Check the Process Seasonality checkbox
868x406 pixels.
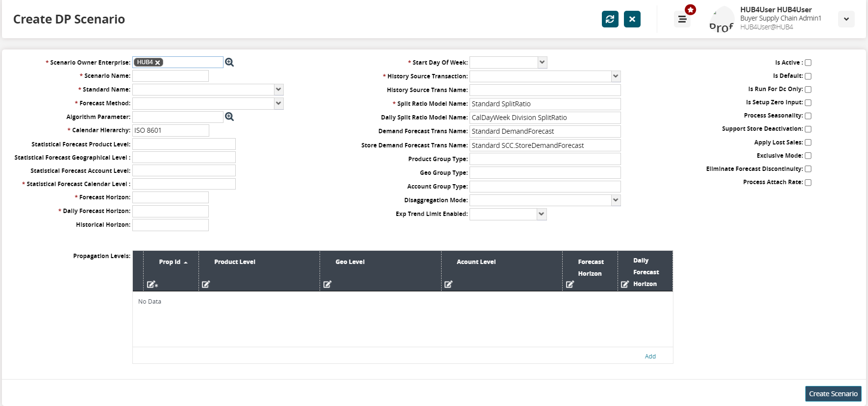click(808, 116)
